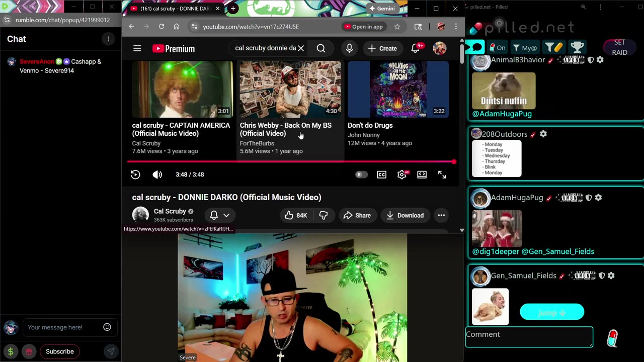The image size is (644, 362).
Task: Click the ForTheBurbs channel name
Action: tap(257, 143)
